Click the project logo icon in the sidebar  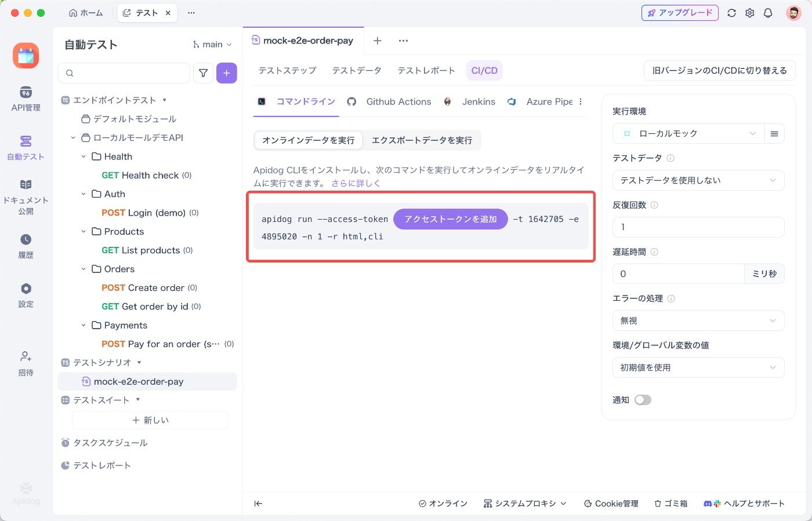(x=26, y=56)
